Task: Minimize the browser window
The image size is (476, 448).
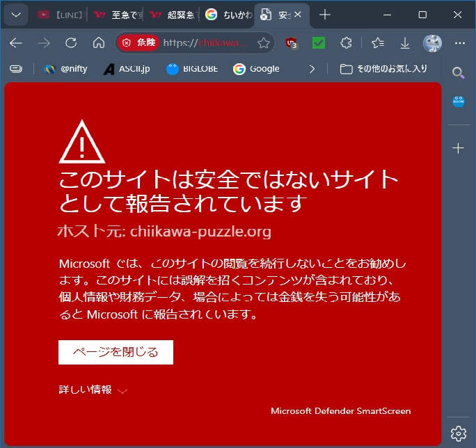Action: pos(387,15)
